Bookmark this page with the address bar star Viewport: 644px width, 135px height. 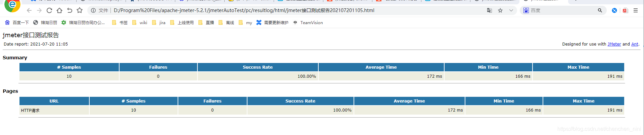[x=500, y=10]
